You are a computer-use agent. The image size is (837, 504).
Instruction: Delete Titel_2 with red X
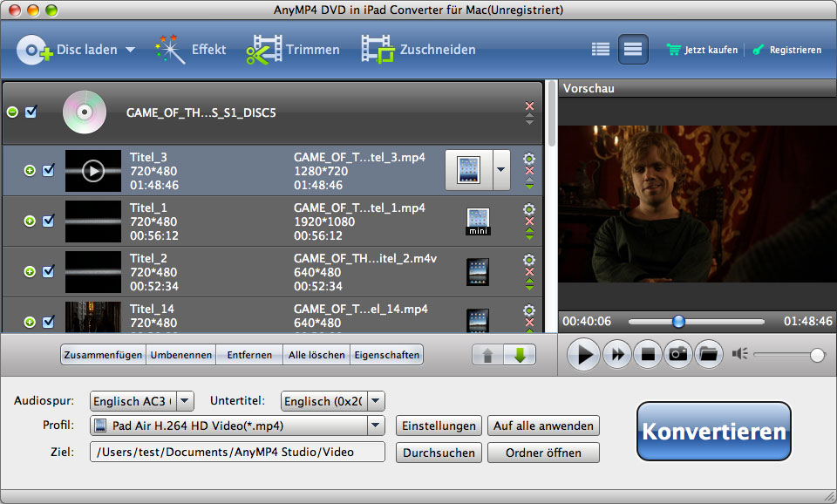click(529, 272)
